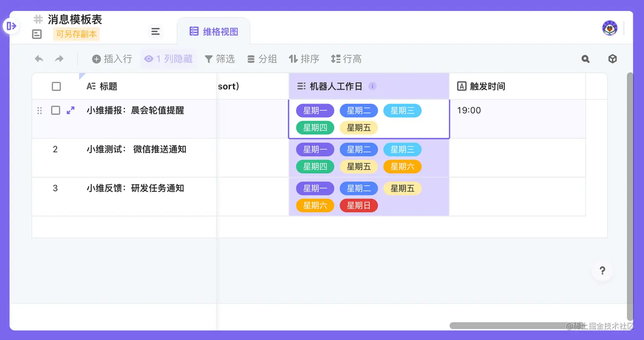This screenshot has height=340, width=644.
Task: Click the user avatar
Action: point(610,28)
